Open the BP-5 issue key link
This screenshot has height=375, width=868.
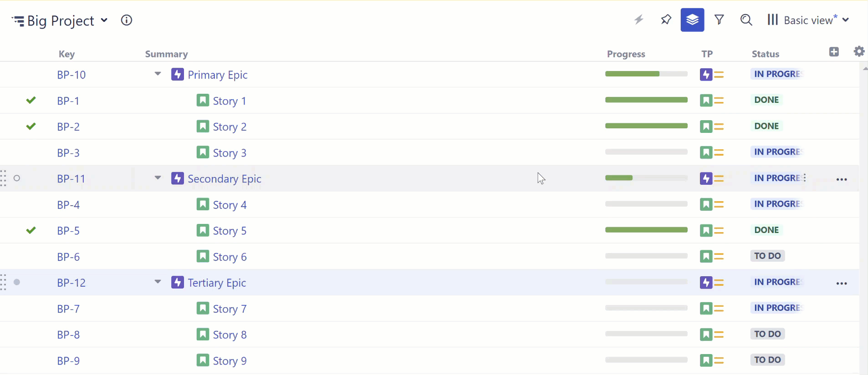point(68,231)
